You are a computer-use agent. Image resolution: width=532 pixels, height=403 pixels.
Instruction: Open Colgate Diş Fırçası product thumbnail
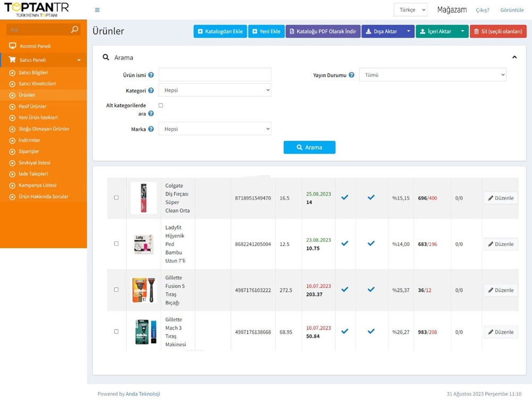coord(144,198)
